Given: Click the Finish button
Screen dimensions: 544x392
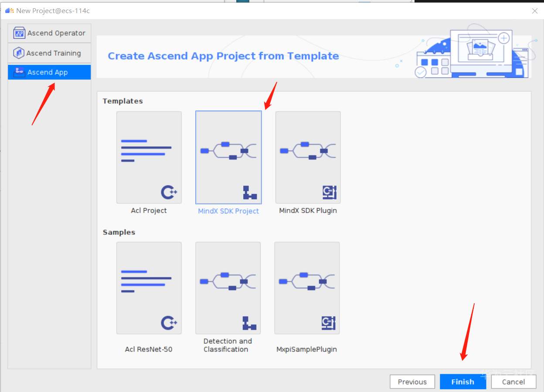Looking at the screenshot, I should tap(463, 382).
